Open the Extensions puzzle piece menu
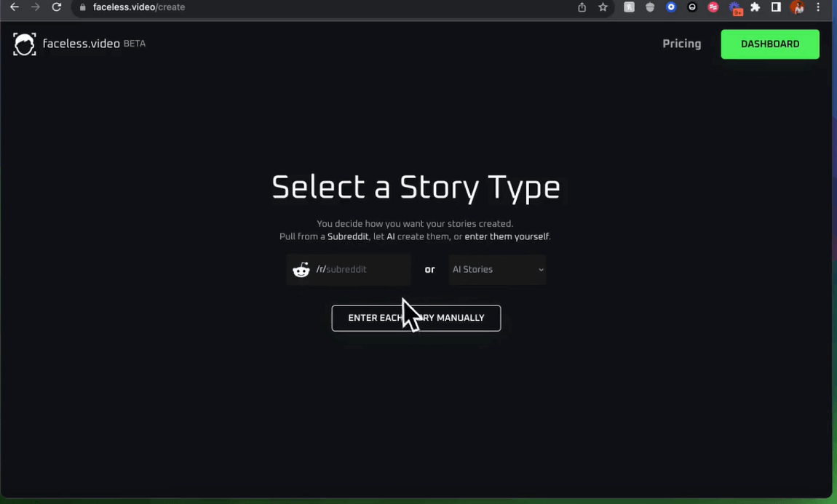837x504 pixels. coord(755,7)
